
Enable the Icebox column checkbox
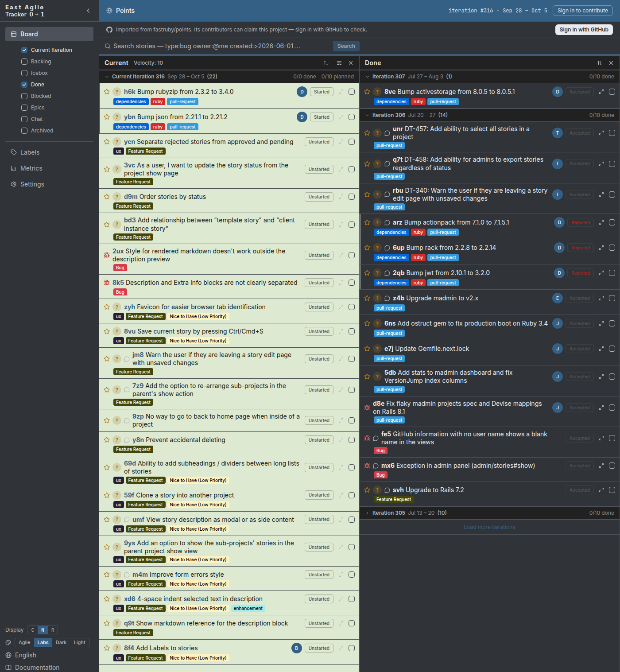pos(24,73)
